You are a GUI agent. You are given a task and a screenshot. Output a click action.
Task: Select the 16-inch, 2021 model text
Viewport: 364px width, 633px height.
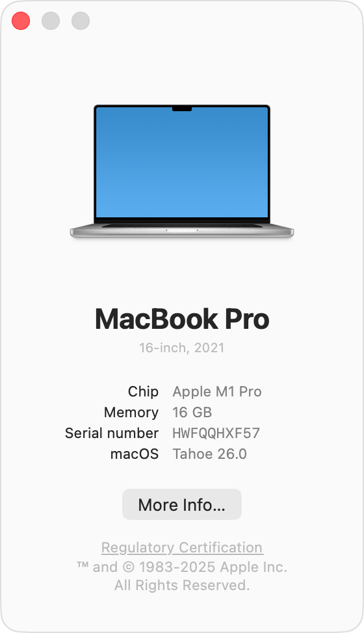[x=182, y=348]
